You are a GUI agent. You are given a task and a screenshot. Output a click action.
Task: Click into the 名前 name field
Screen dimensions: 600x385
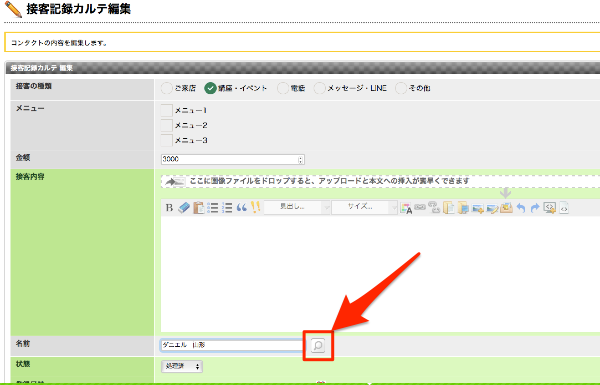click(232, 345)
